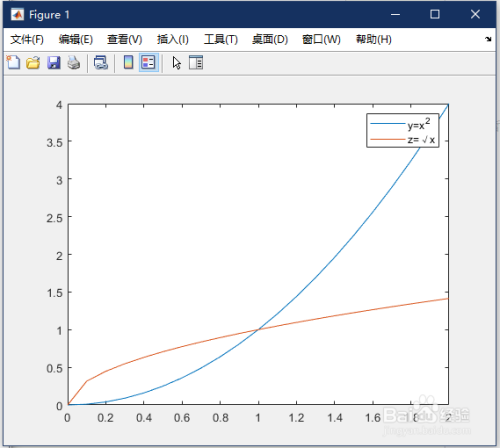Click the y-axis tick label 3.5
The width and height of the screenshot is (500, 448).
click(54, 143)
